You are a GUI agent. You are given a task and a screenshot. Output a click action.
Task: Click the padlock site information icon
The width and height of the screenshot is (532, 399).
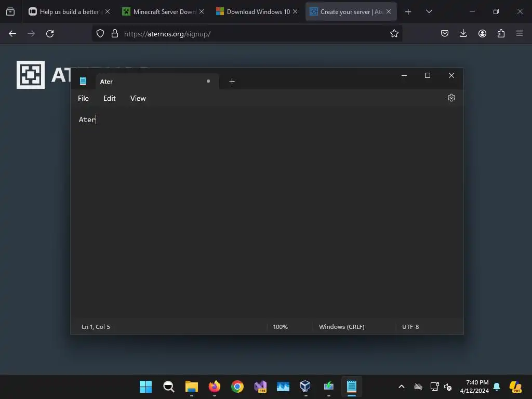tap(115, 33)
